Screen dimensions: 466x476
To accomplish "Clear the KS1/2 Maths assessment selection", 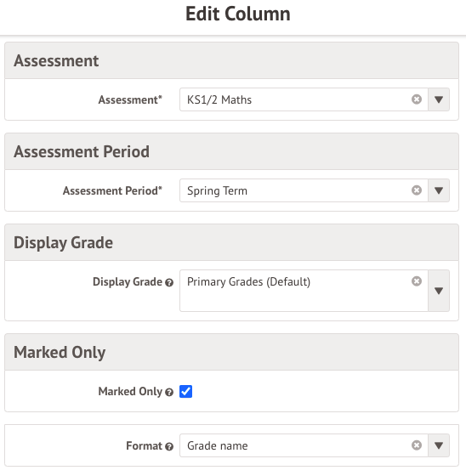I will click(417, 99).
